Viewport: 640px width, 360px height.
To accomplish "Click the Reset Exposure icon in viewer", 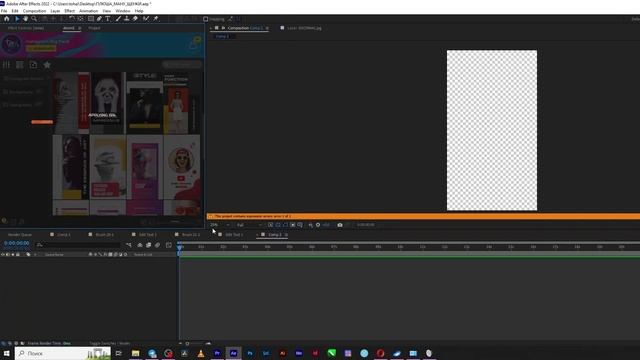I will point(318,225).
